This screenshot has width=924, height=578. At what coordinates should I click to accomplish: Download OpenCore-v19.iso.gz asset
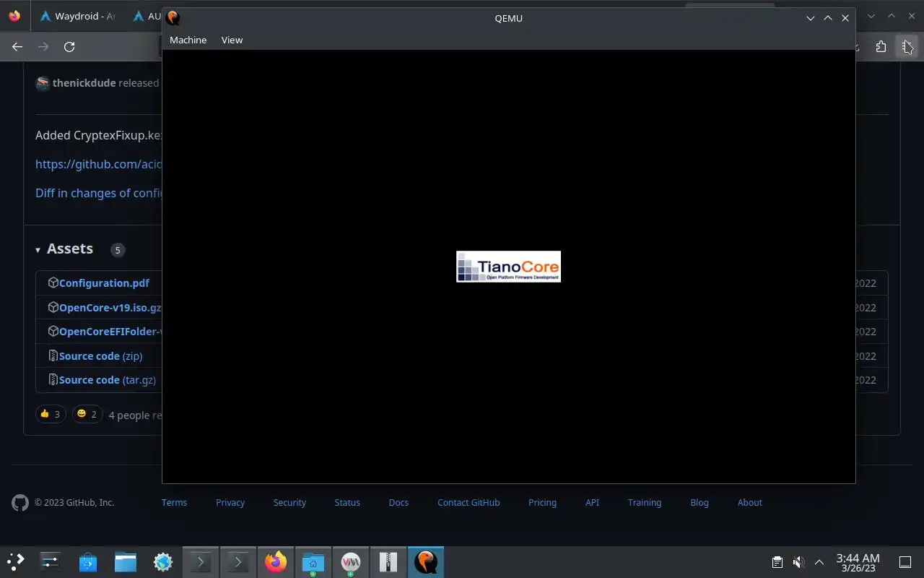click(x=110, y=308)
